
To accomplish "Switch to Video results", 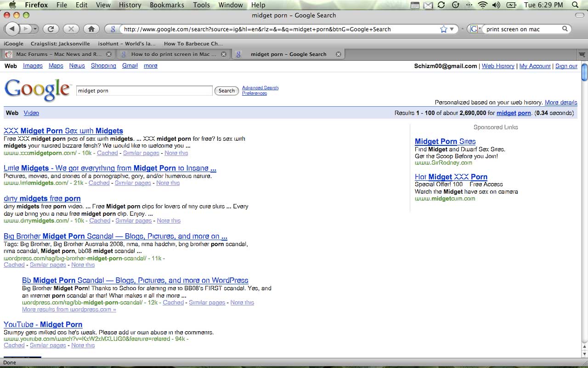I will [x=31, y=113].
